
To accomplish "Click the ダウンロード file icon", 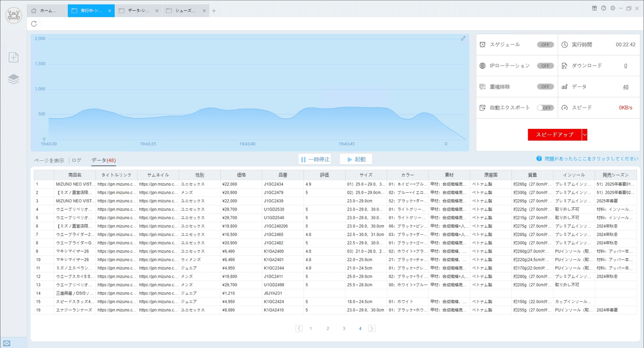I will click(x=565, y=66).
